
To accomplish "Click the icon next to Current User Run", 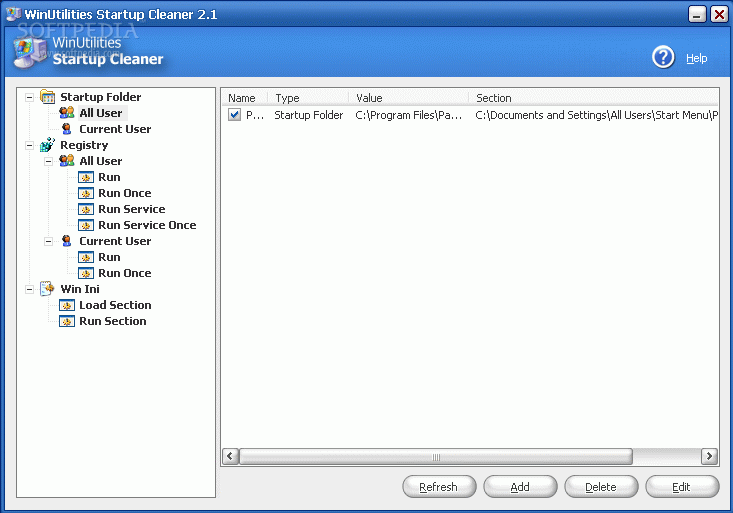I will (86, 257).
